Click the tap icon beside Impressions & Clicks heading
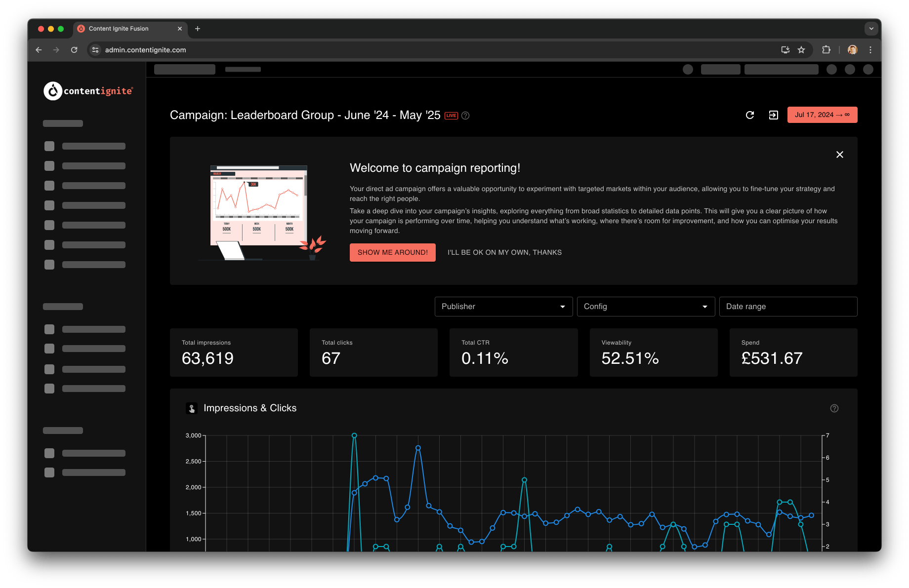 pyautogui.click(x=192, y=408)
